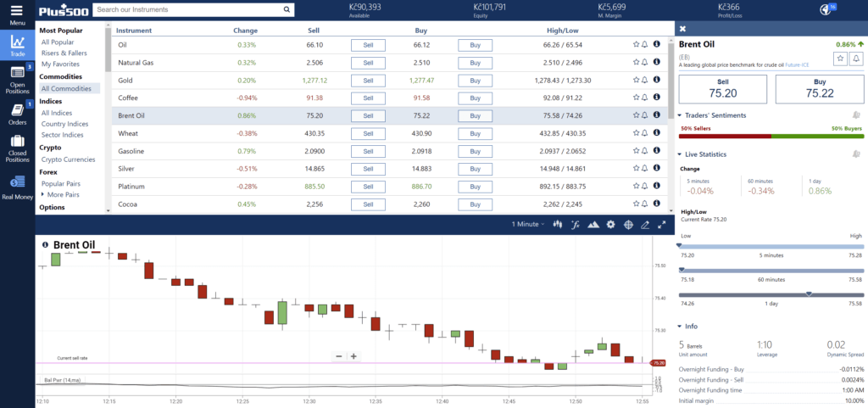868x408 pixels.
Task: Click bell alert button in Brent Oil panel
Action: coord(856,59)
